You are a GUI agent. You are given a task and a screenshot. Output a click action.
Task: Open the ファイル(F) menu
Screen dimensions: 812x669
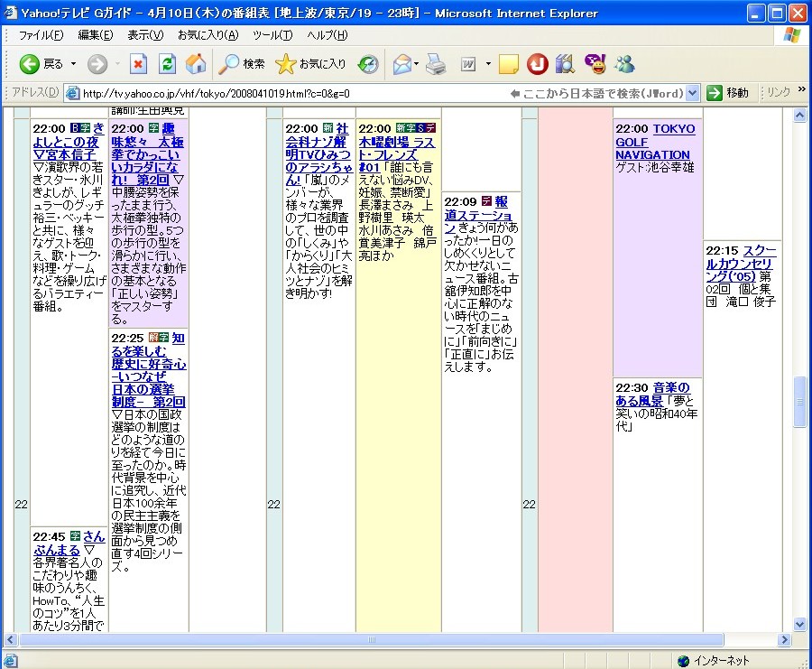41,35
